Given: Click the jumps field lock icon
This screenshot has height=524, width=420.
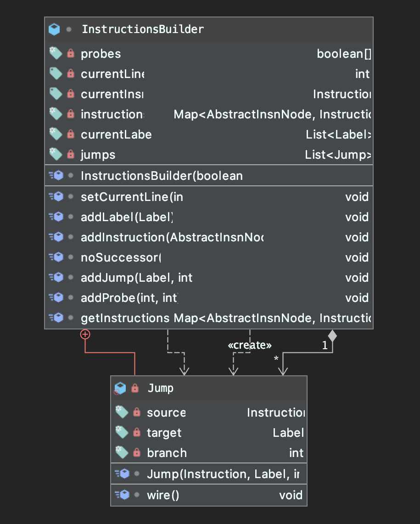Looking at the screenshot, I should tap(71, 155).
